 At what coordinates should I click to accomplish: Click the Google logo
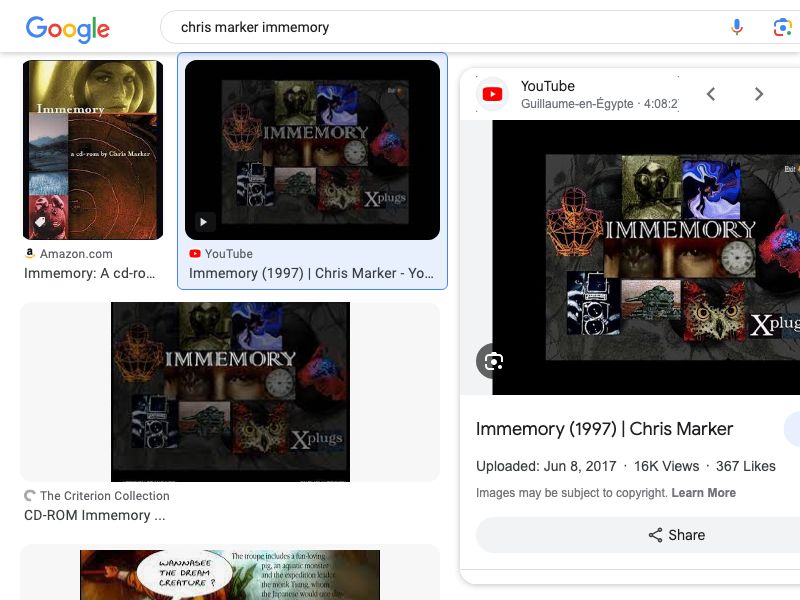coord(67,29)
